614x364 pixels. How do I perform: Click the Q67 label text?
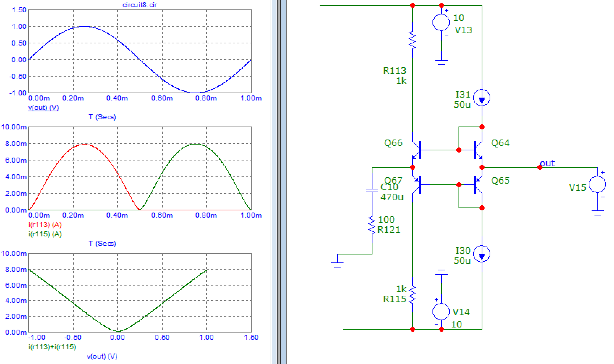click(x=393, y=180)
